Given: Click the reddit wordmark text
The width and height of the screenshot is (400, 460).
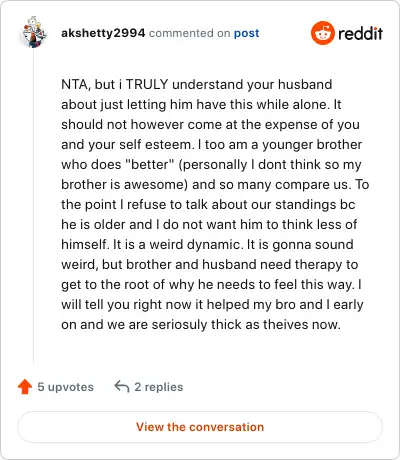Looking at the screenshot, I should [360, 33].
